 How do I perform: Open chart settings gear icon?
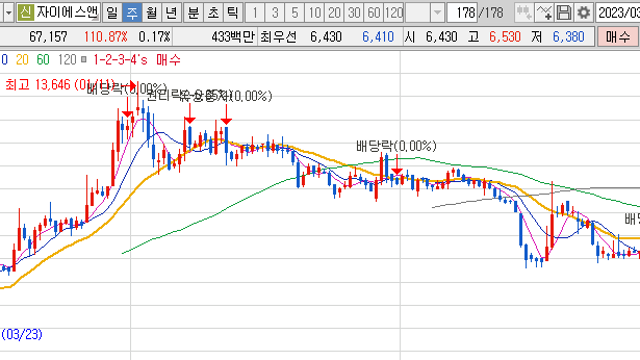584,13
